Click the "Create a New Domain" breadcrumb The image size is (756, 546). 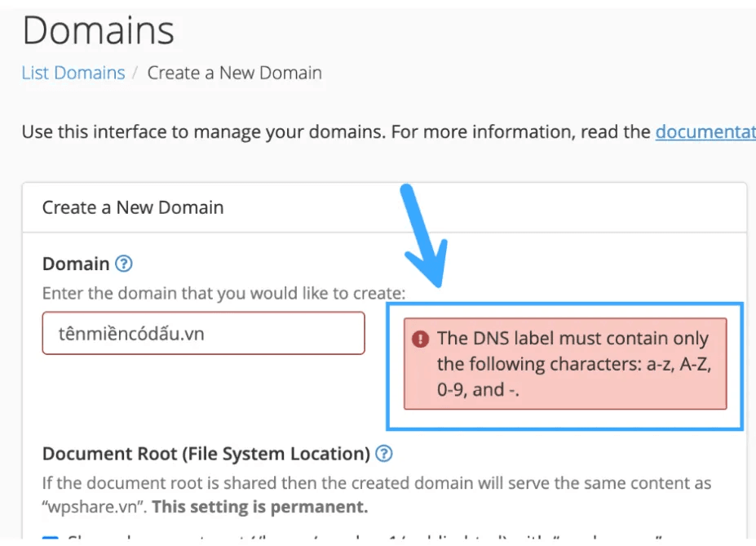point(234,73)
